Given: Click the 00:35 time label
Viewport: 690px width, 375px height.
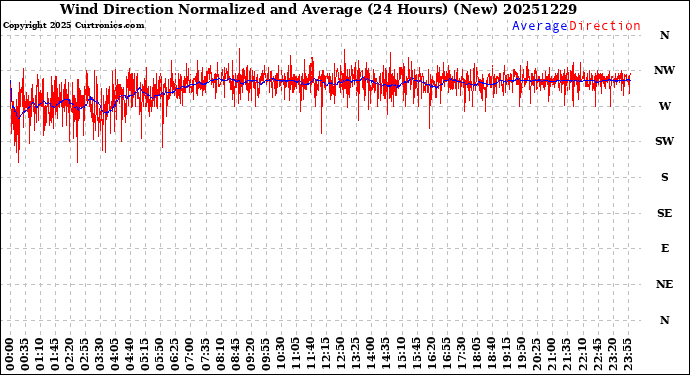Looking at the screenshot, I should (26, 354).
